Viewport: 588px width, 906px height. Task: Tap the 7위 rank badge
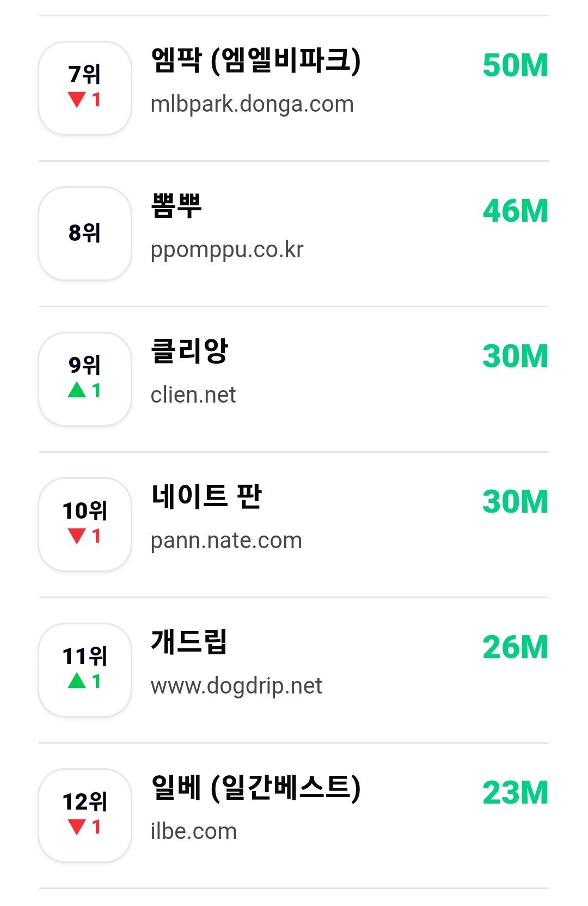[x=85, y=88]
